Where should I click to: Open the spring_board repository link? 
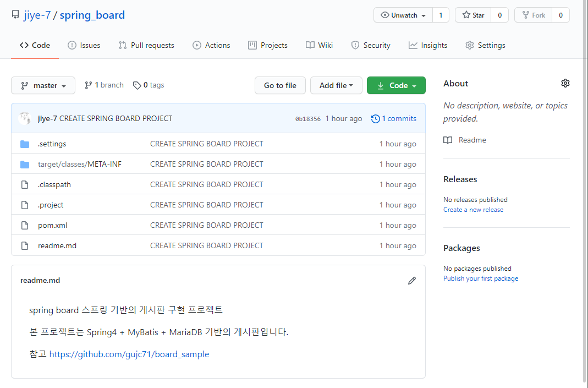[x=92, y=15]
